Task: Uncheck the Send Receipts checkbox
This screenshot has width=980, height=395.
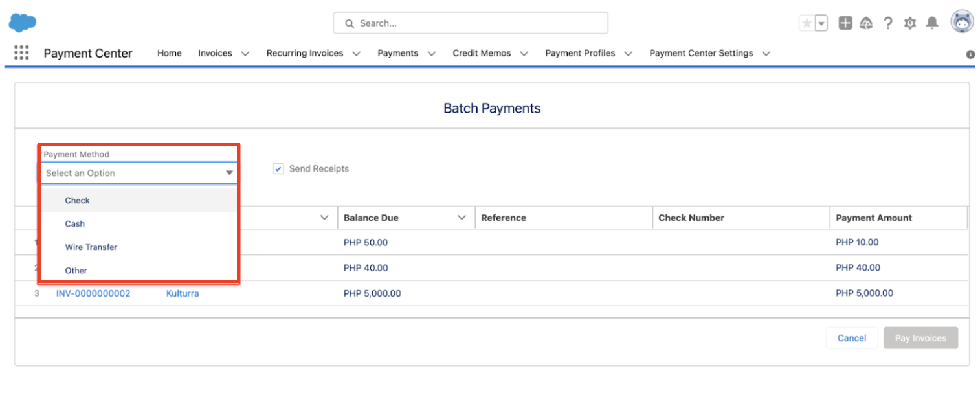Action: tap(278, 169)
